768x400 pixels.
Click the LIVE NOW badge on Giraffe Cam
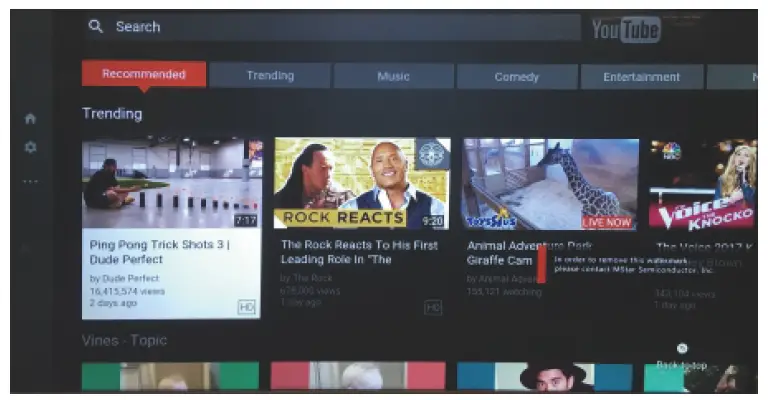point(607,222)
